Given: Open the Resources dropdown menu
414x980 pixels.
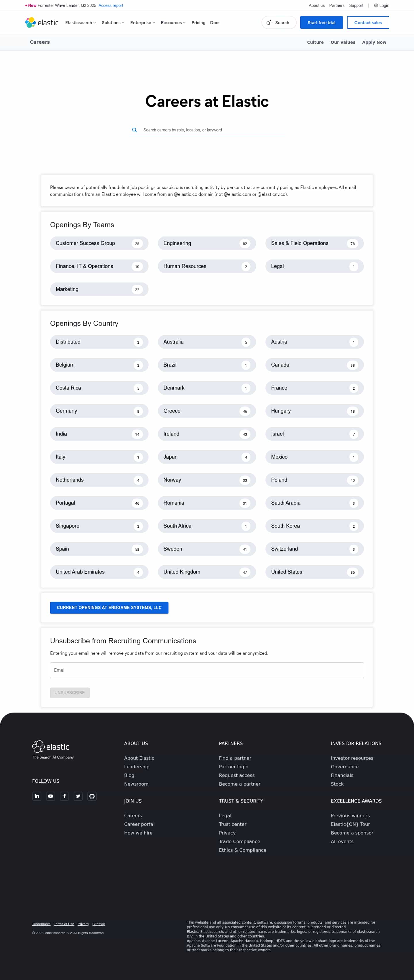Looking at the screenshot, I should tap(173, 23).
